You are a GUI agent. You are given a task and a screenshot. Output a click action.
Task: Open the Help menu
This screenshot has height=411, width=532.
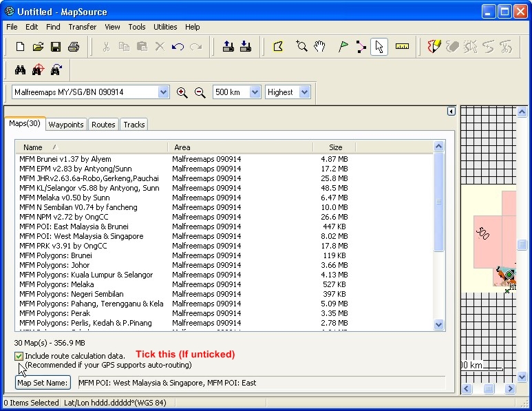193,27
